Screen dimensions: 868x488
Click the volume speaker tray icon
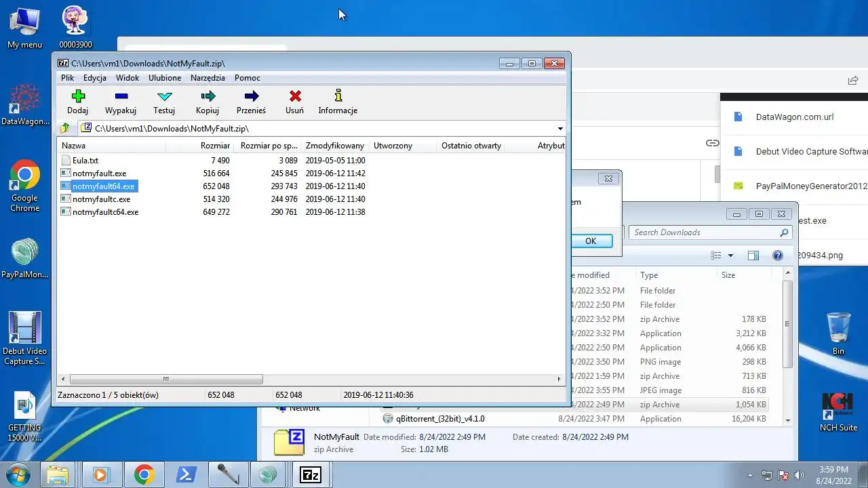click(800, 475)
